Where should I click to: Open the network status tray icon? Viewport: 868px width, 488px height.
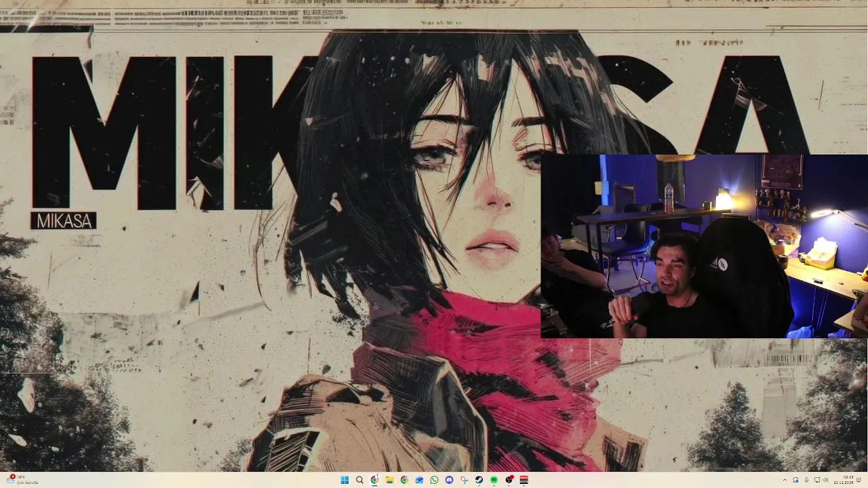(x=817, y=480)
